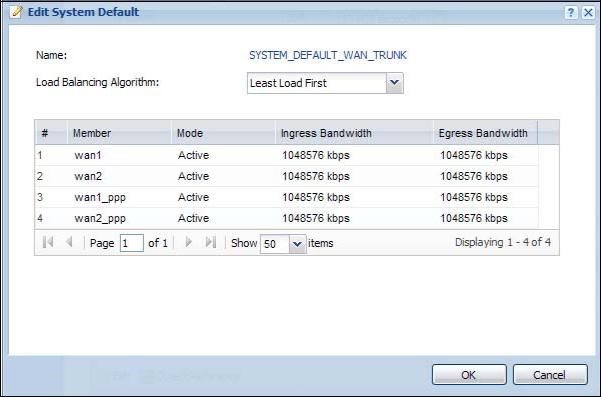Click the Displaying 1 - 4 of 4 text
Image resolution: width=601 pixels, height=397 pixels.
click(503, 242)
